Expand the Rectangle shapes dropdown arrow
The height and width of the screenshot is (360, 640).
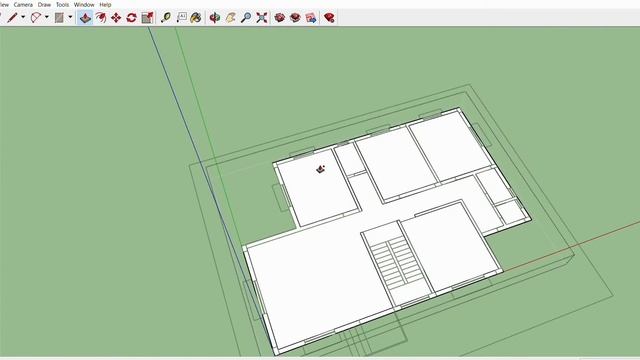click(x=70, y=18)
